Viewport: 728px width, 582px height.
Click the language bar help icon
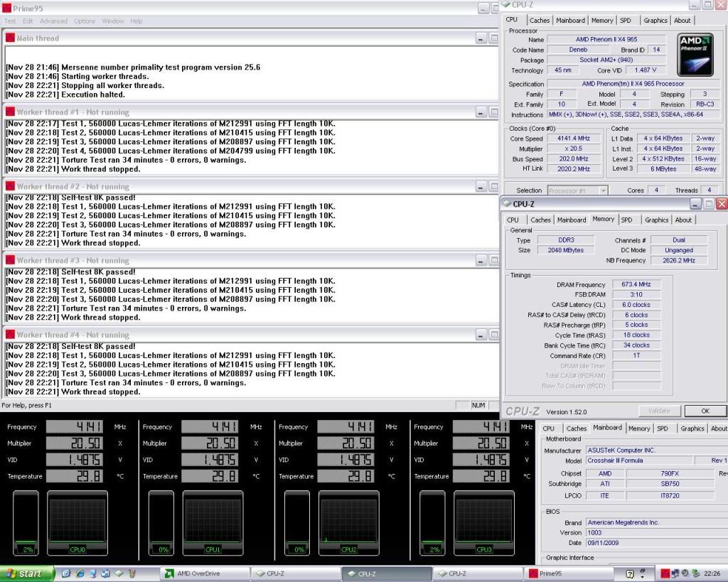tap(630, 573)
